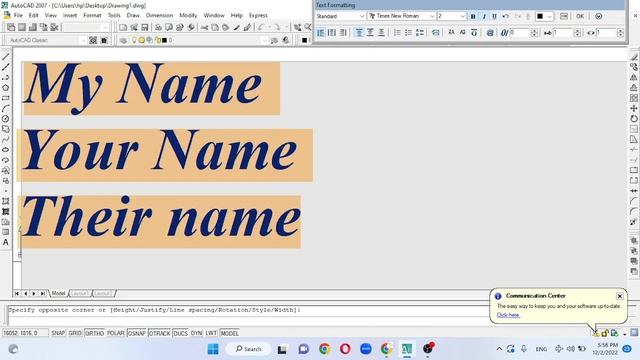Open the Dimension menu

(x=159, y=16)
